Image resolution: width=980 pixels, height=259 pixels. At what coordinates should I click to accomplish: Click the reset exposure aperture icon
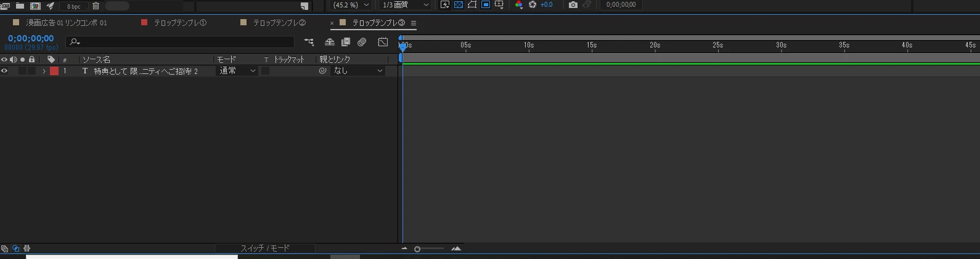[x=533, y=5]
